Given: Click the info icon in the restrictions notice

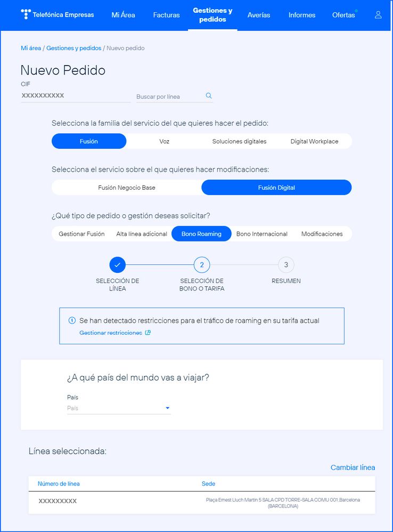Looking at the screenshot, I should pyautogui.click(x=72, y=321).
